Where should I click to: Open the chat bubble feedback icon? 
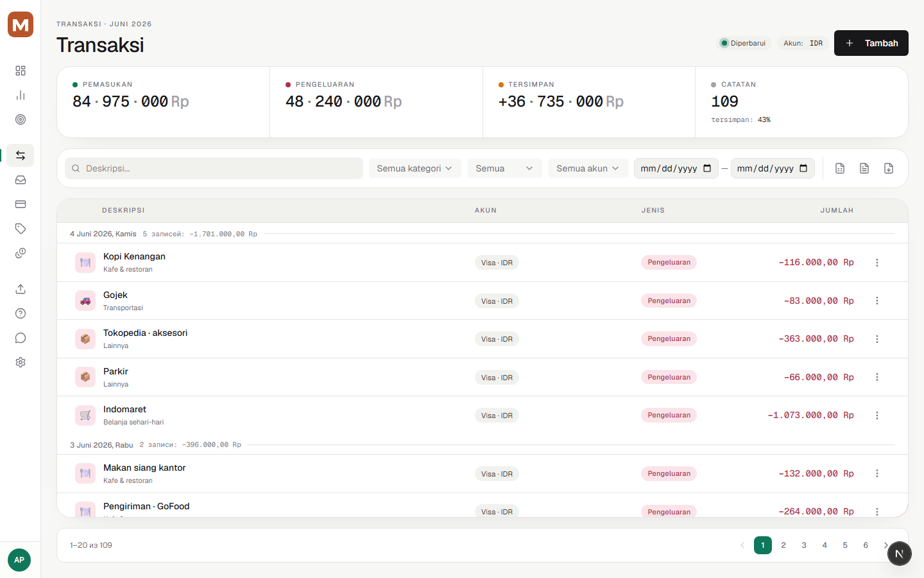point(21,338)
